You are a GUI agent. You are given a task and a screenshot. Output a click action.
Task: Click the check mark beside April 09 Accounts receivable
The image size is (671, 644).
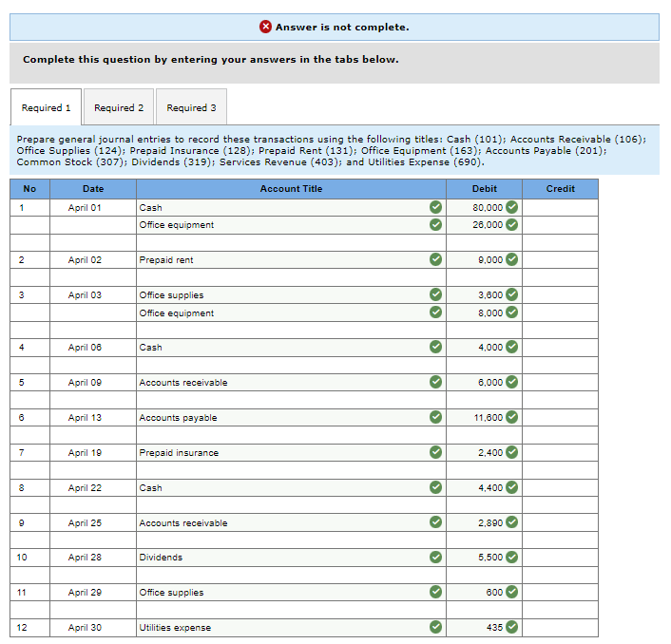(435, 382)
